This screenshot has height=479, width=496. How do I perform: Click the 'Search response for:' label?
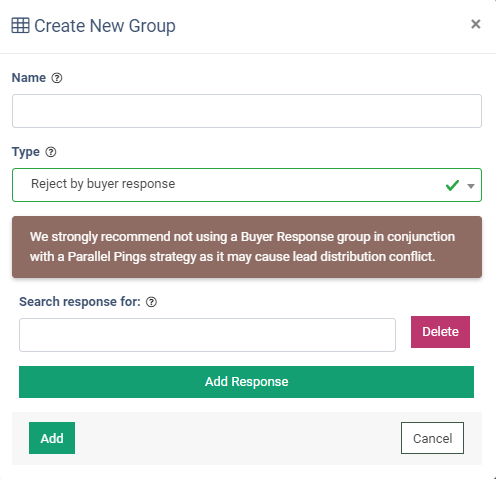(x=80, y=302)
